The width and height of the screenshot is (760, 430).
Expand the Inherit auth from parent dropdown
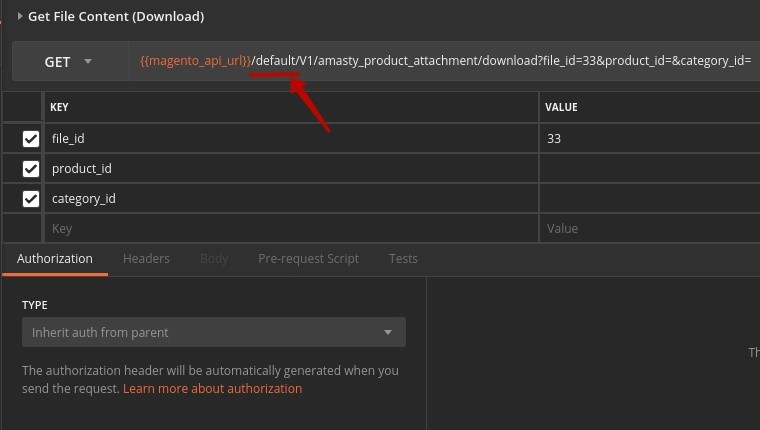[213, 332]
